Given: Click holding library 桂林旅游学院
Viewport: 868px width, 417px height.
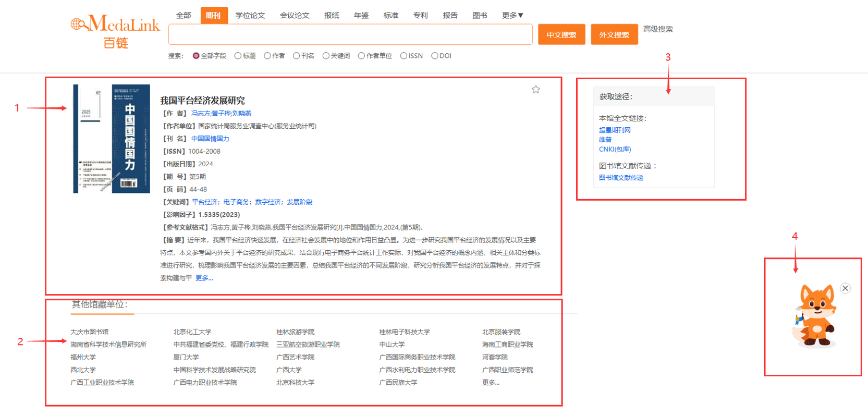Looking at the screenshot, I should [296, 332].
